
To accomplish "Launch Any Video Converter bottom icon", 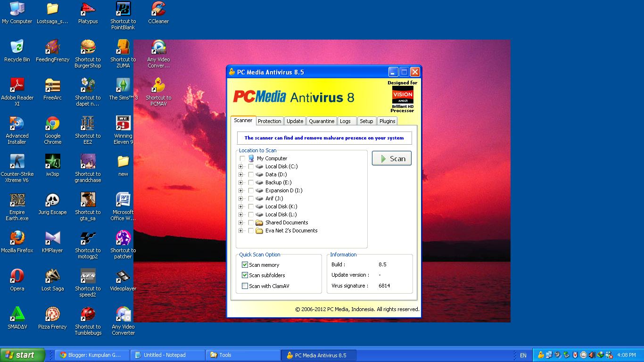I will (123, 321).
